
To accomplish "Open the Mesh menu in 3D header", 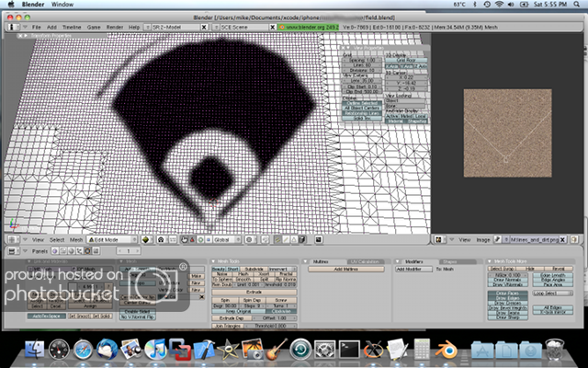I will tap(76, 239).
